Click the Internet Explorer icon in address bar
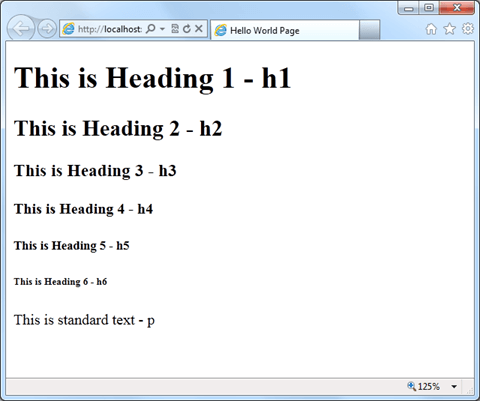Screen dimensions: 480x401 68,29
